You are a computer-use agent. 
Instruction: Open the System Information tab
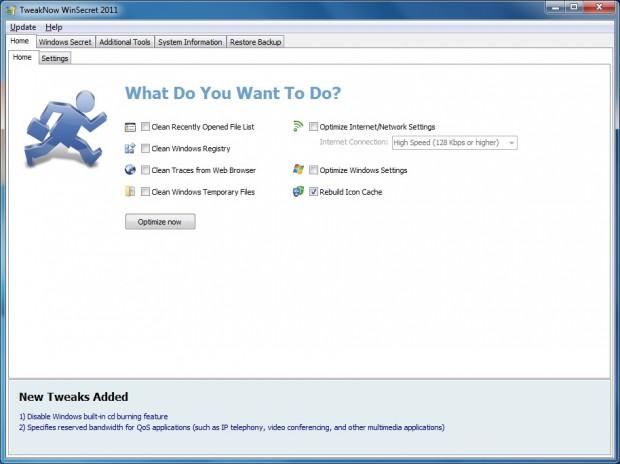point(190,42)
